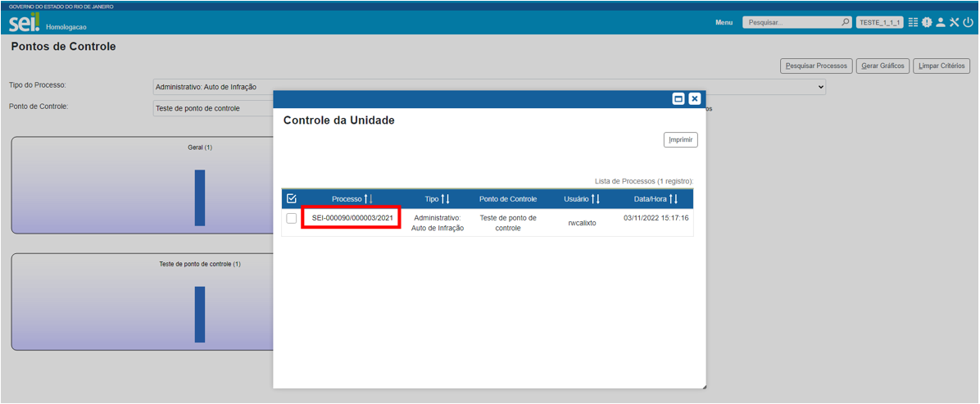
Task: Maximize the Controle da Unidade dialog
Action: (x=678, y=98)
